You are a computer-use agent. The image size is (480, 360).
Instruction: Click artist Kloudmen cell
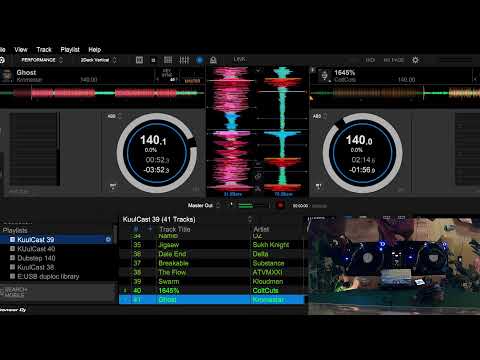(268, 281)
